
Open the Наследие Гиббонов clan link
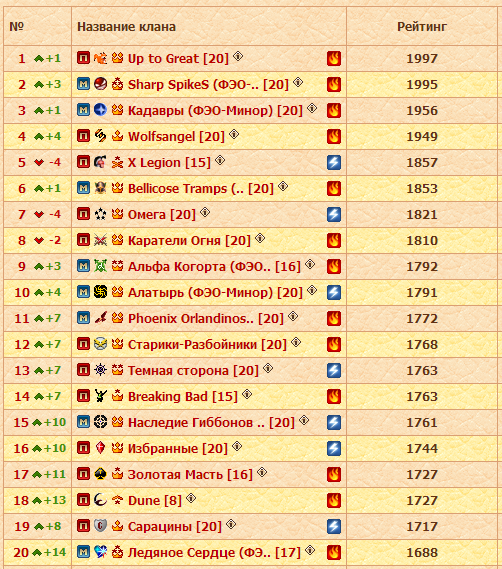click(x=211, y=422)
